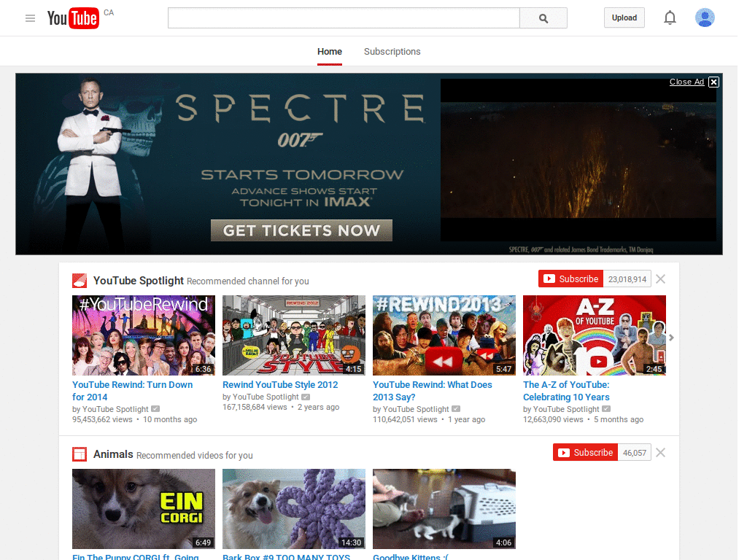Click the Upload button
Image resolution: width=747 pixels, height=560 pixels.
click(624, 18)
